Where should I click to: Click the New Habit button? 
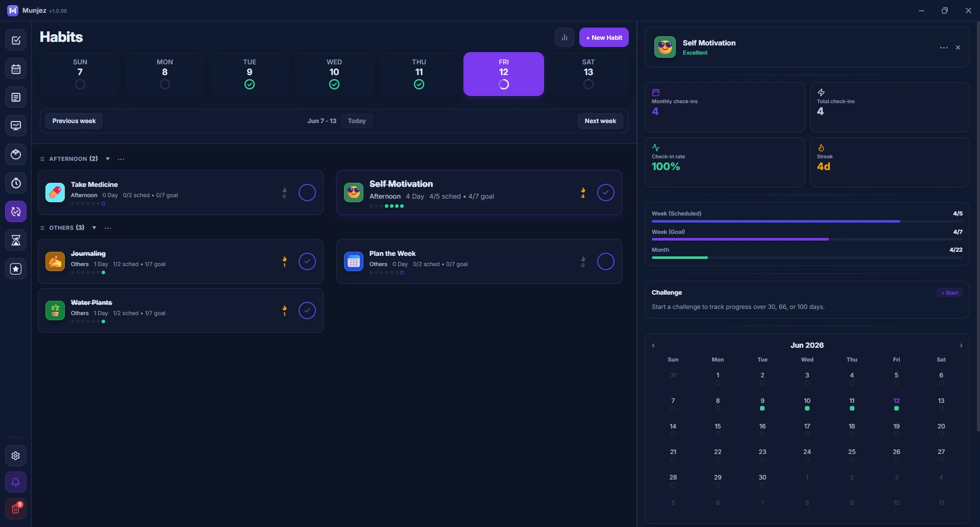604,37
